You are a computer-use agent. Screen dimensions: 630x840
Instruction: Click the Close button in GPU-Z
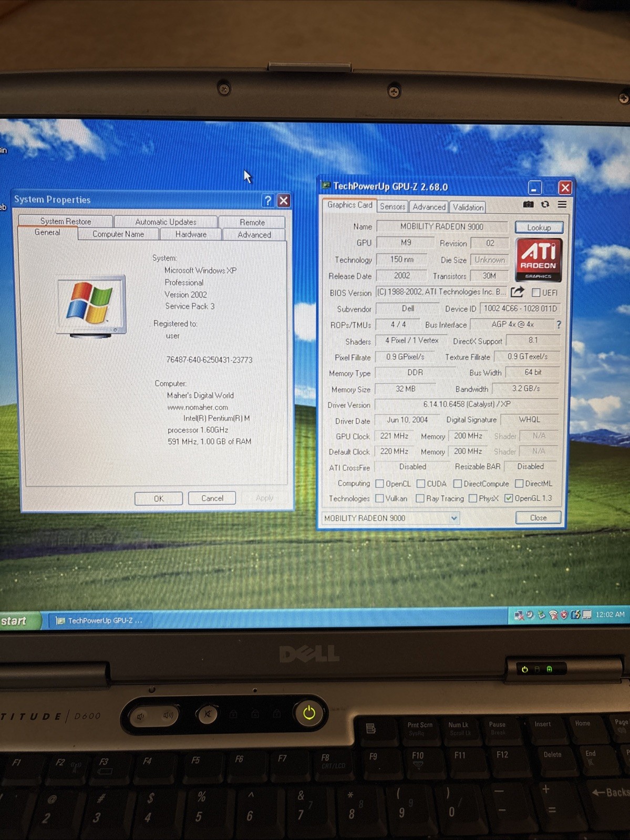pyautogui.click(x=538, y=517)
